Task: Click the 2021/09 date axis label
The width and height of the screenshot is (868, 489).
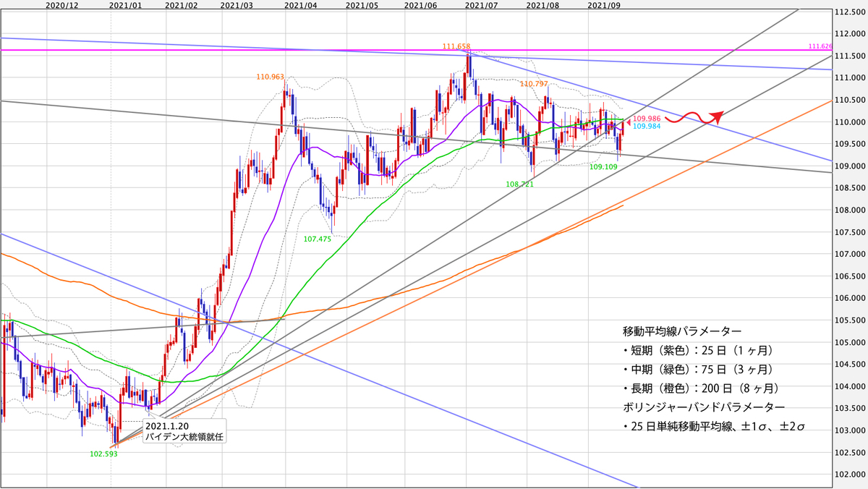Action: coord(605,4)
